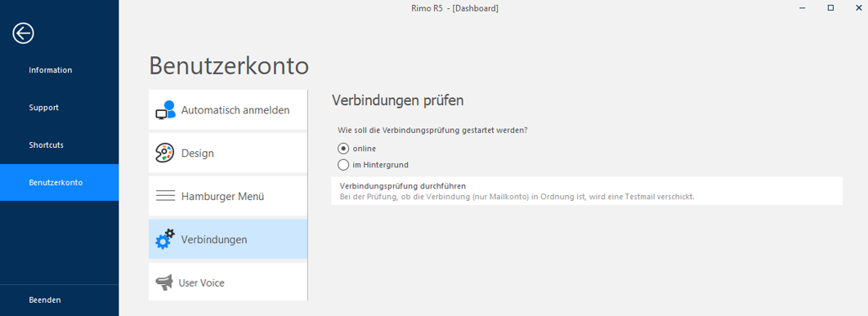Select Benutzerkonto in the sidebar
868x316 pixels.
coord(59,182)
